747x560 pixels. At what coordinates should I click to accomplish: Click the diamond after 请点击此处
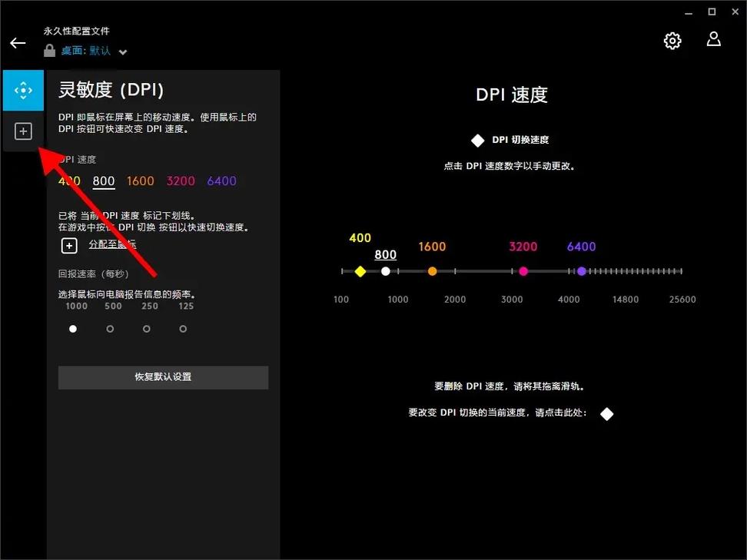click(x=606, y=414)
